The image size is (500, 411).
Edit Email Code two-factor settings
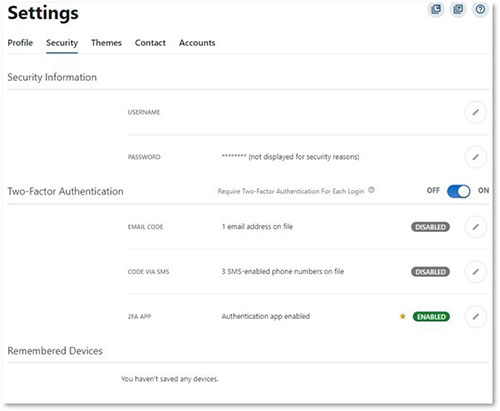tap(476, 227)
